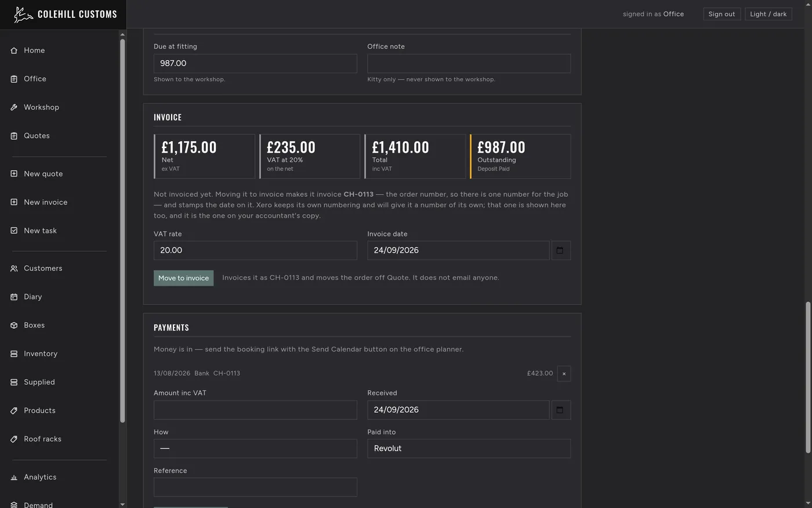Click the New quote plus icon
Viewport: 812px width, 508px height.
click(x=14, y=174)
